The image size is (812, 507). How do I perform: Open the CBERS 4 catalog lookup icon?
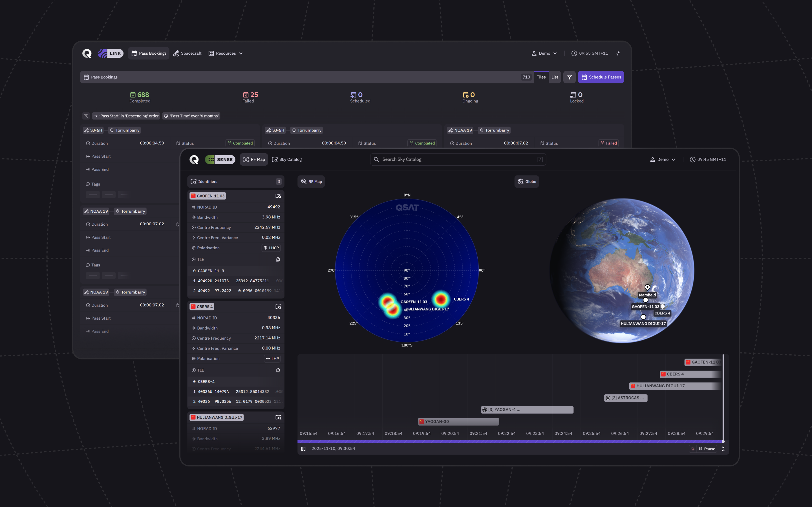pos(278,306)
